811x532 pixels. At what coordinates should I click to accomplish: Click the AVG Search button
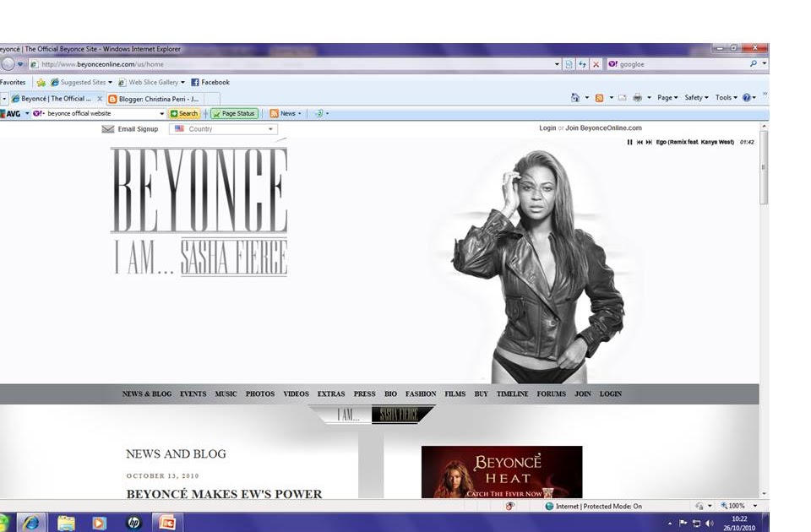coord(185,113)
